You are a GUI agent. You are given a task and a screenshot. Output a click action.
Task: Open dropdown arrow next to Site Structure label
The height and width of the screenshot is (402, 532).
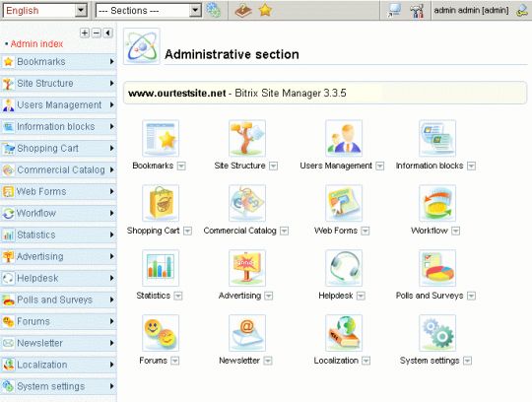273,166
